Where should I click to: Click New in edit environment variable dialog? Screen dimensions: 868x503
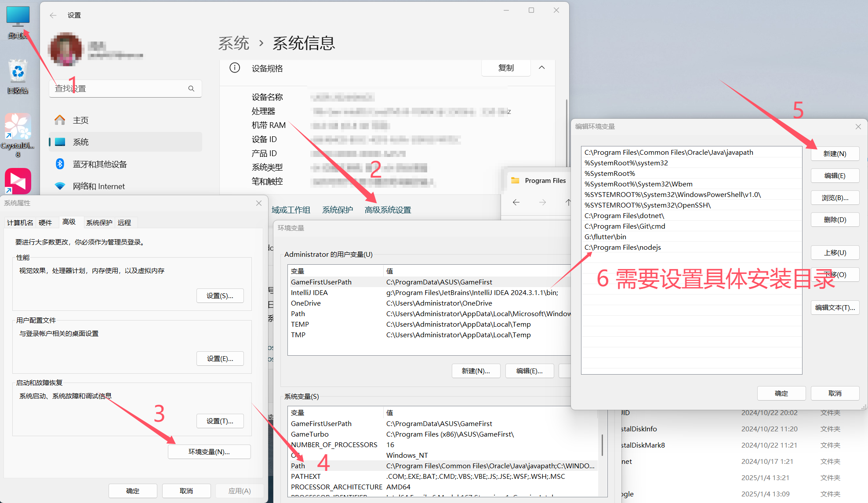point(834,154)
